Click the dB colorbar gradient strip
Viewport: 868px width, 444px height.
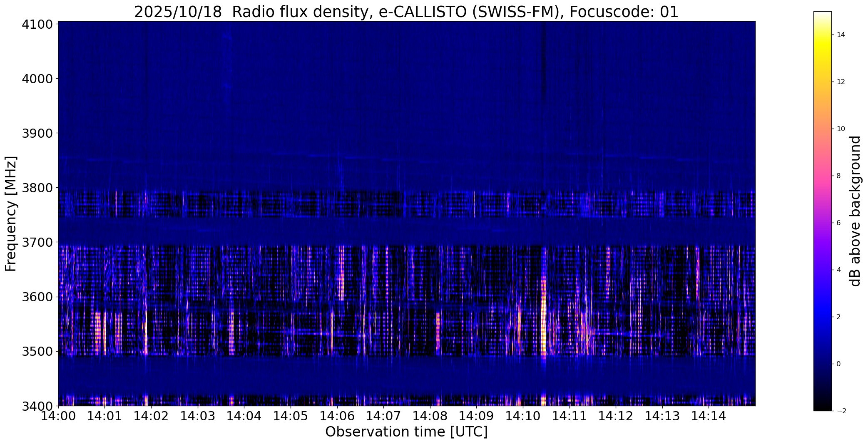click(822, 211)
